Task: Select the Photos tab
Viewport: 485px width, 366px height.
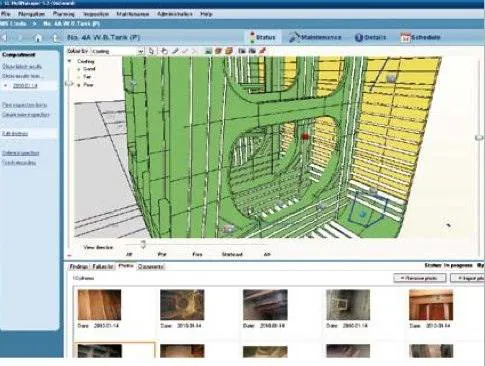Action: pyautogui.click(x=126, y=266)
